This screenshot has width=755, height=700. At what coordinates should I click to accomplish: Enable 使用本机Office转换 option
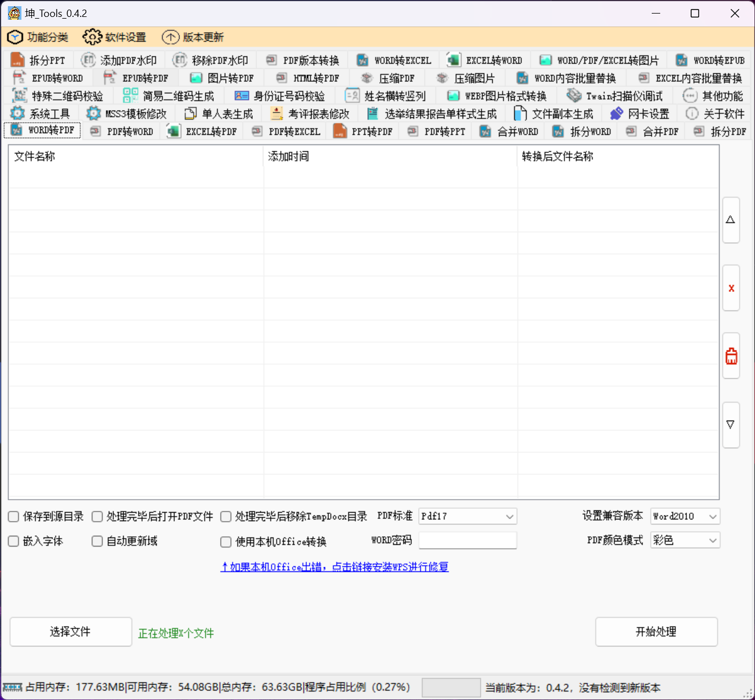225,541
